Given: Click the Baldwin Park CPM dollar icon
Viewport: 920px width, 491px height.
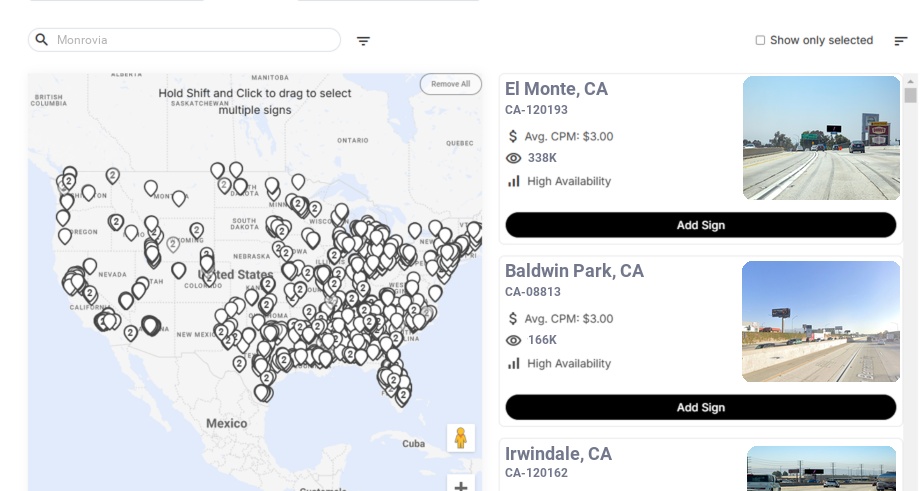Looking at the screenshot, I should pyautogui.click(x=514, y=319).
